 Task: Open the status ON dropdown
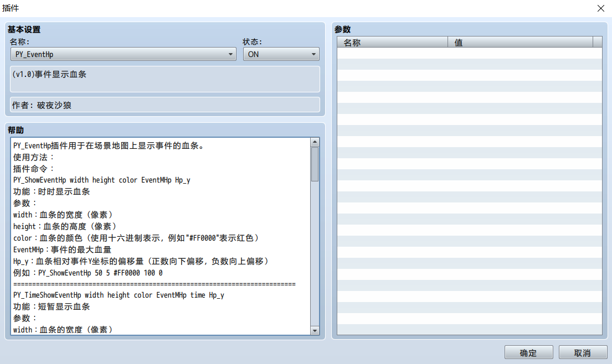click(x=281, y=54)
